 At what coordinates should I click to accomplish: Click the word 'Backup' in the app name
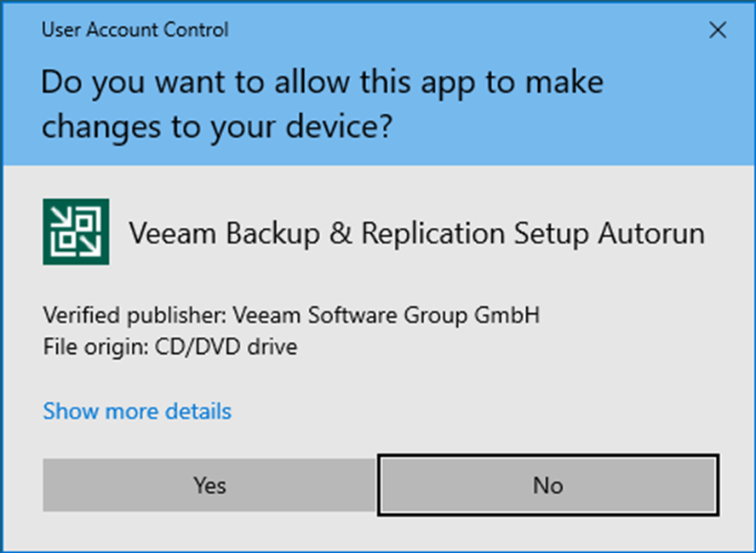coord(273,235)
